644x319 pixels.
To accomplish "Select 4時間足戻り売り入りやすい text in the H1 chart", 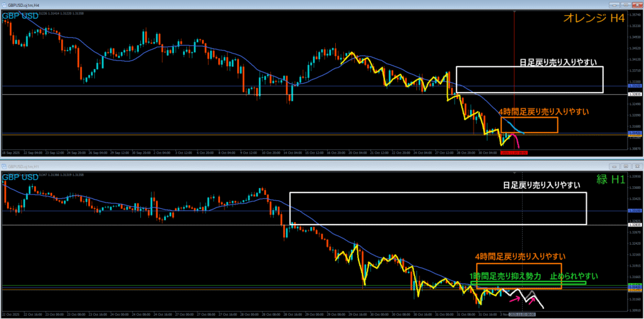I will (519, 256).
